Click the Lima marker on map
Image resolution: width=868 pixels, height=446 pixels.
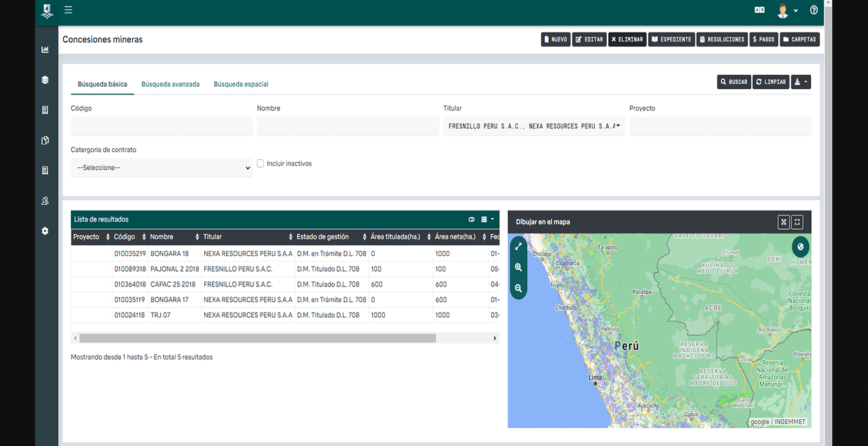595,383
